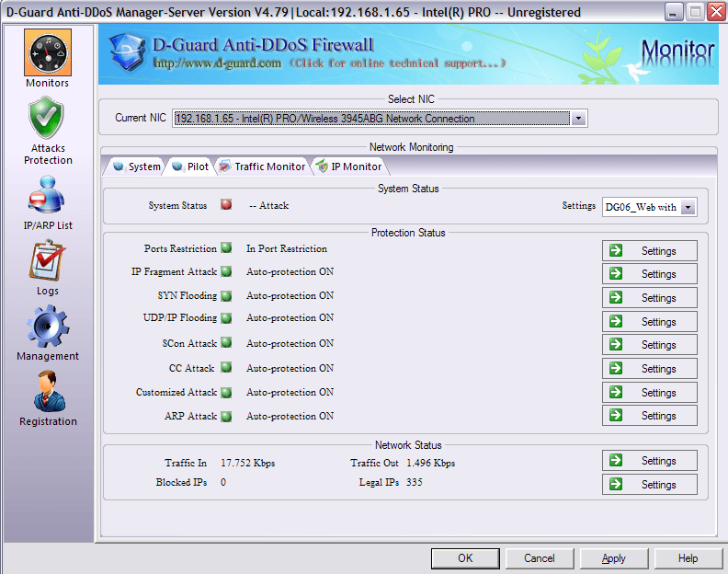Open the Logs clipboard icon

click(47, 260)
